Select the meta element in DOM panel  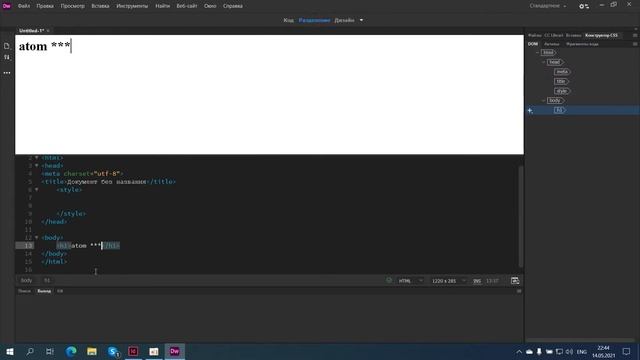pos(562,71)
